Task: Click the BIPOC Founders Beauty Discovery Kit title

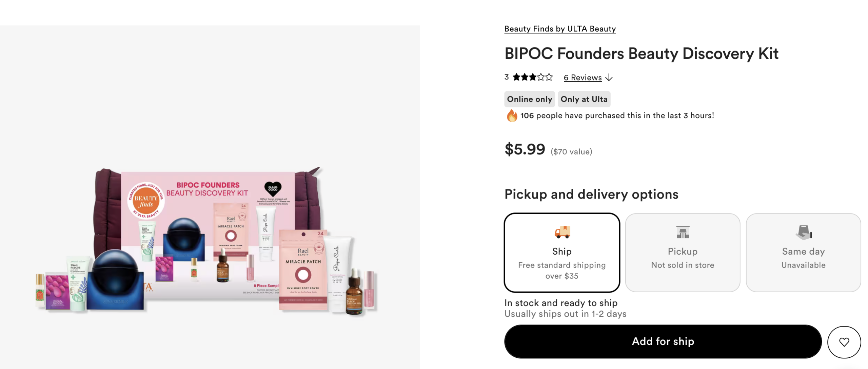Action: pyautogui.click(x=641, y=54)
